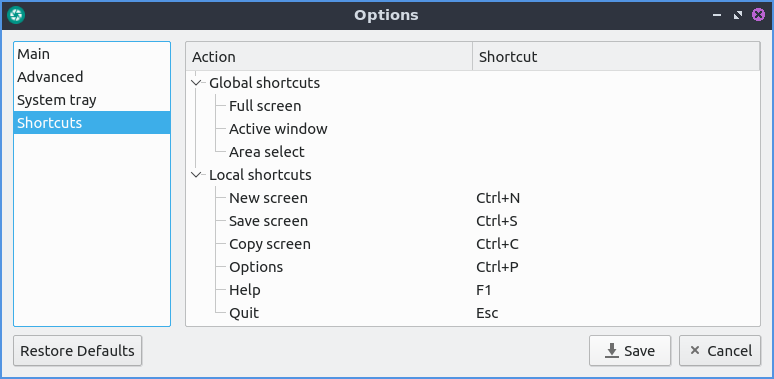The width and height of the screenshot is (774, 379).
Task: Close the Options dialog with purple X
Action: click(758, 15)
